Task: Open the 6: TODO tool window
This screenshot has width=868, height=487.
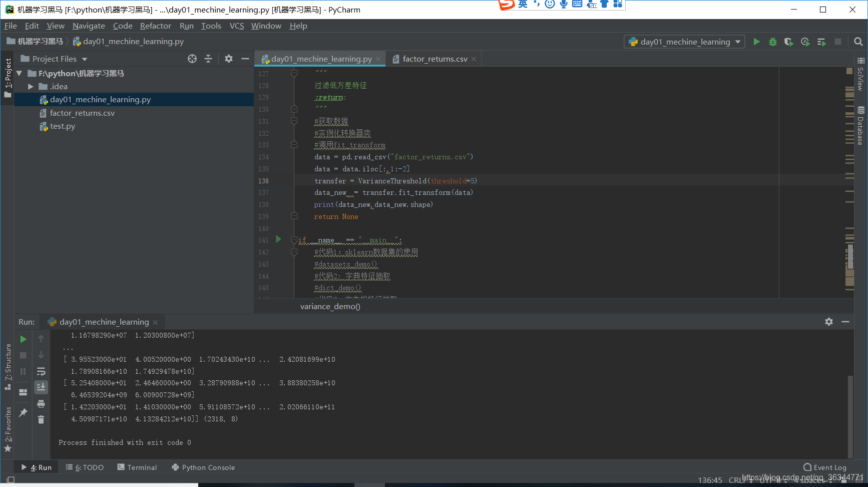Action: pyautogui.click(x=85, y=467)
